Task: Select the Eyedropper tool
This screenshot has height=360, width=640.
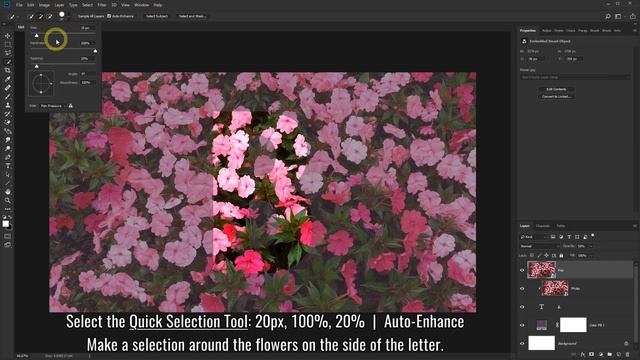Action: tap(7, 79)
